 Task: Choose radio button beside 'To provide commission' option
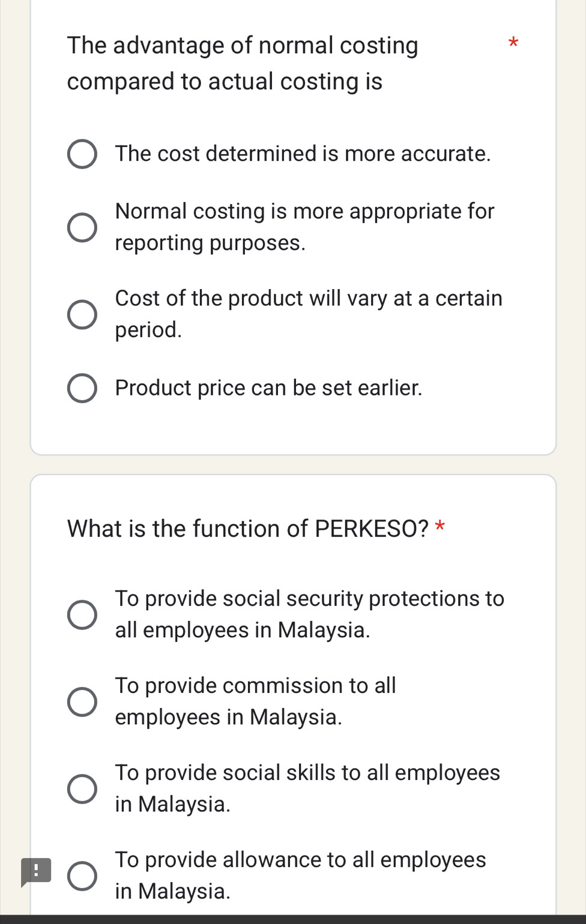point(82,701)
